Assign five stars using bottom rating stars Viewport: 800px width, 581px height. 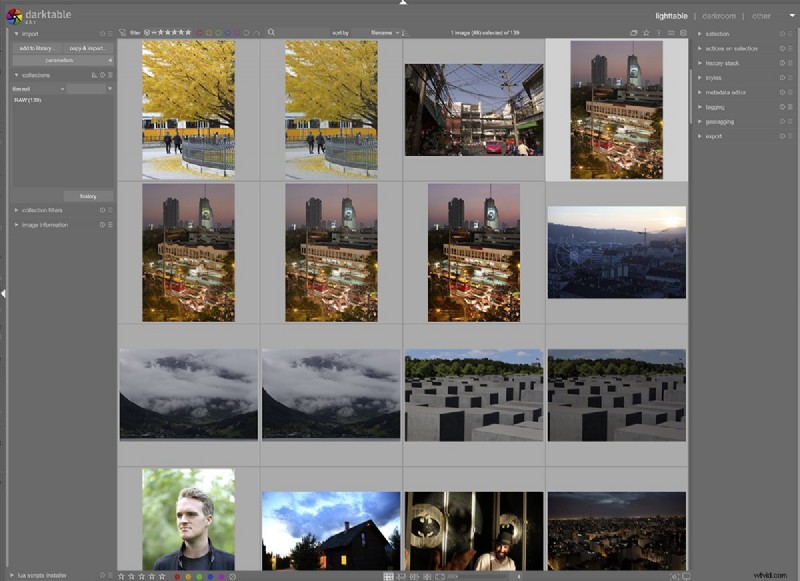pyautogui.click(x=161, y=575)
